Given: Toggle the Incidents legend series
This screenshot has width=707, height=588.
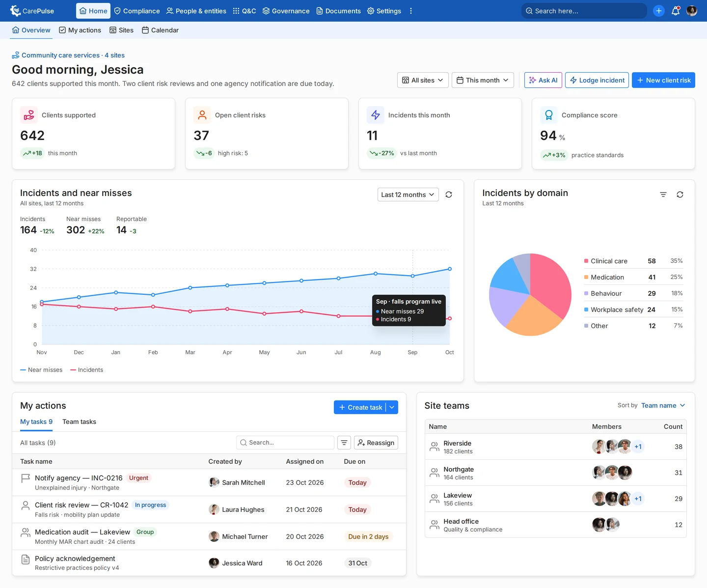Looking at the screenshot, I should pos(87,370).
